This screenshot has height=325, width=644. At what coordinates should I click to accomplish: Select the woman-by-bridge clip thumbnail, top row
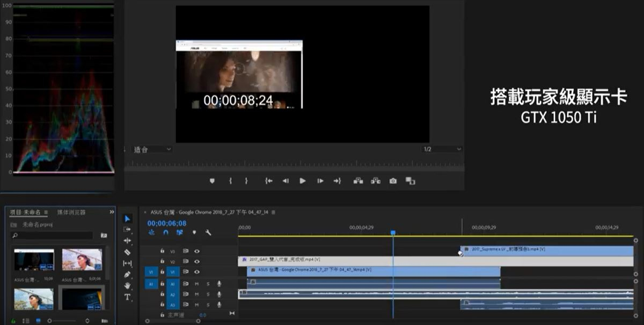tap(82, 260)
